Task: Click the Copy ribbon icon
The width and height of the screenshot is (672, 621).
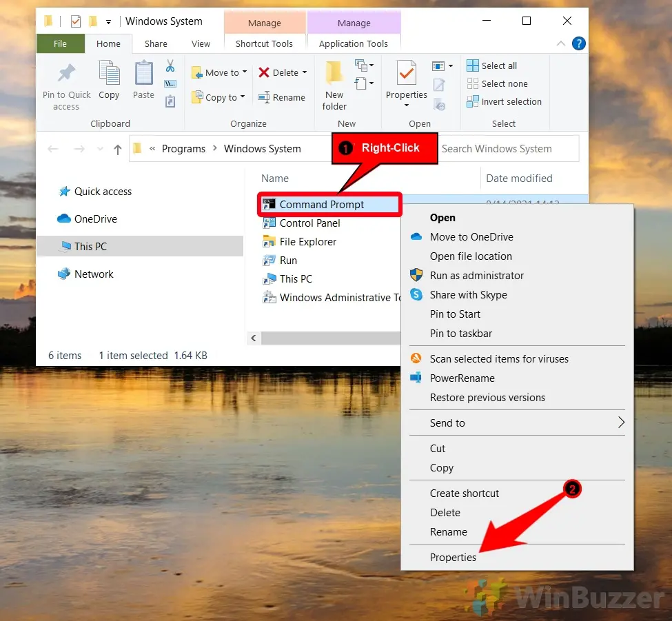Action: tap(109, 73)
